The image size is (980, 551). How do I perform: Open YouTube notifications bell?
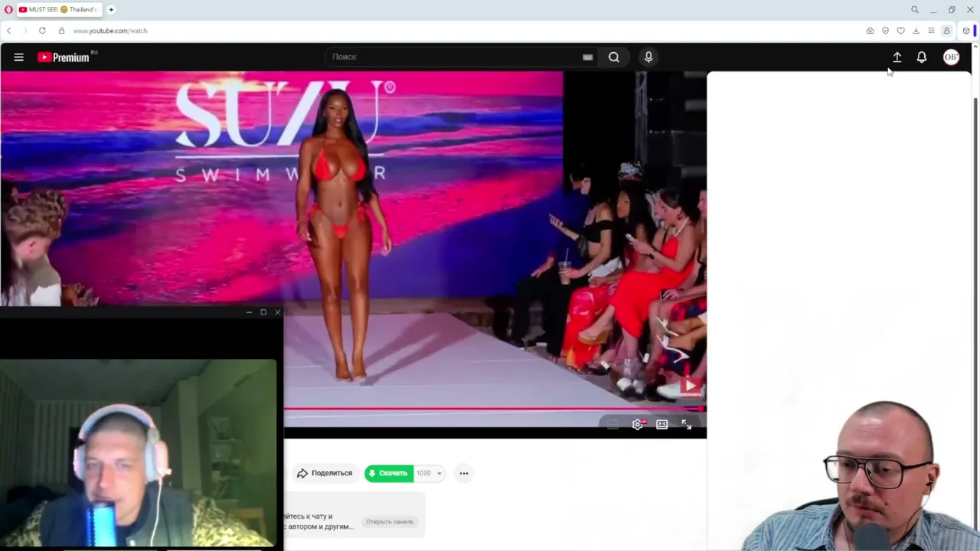pos(922,57)
